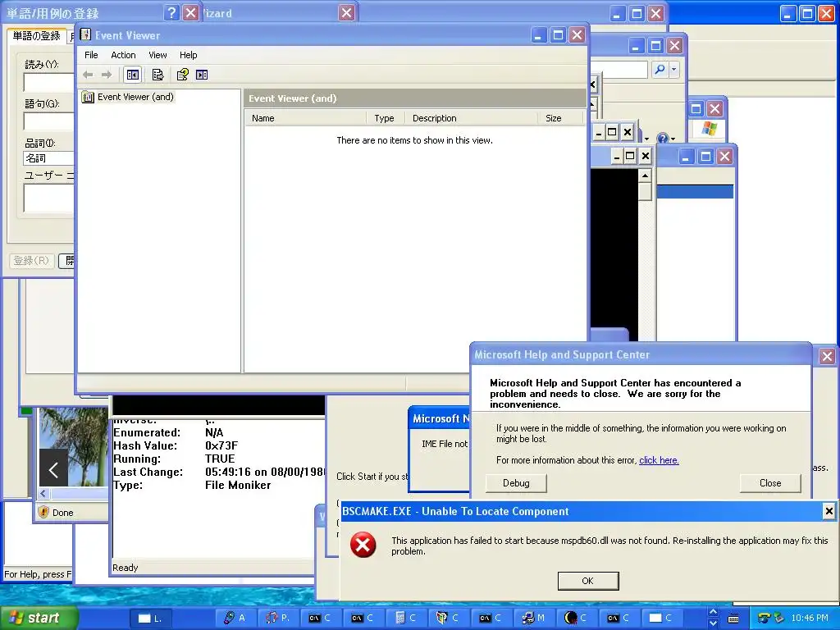This screenshot has height=630, width=840.
Task: Click the security shield icon next to Done
Action: click(44, 512)
